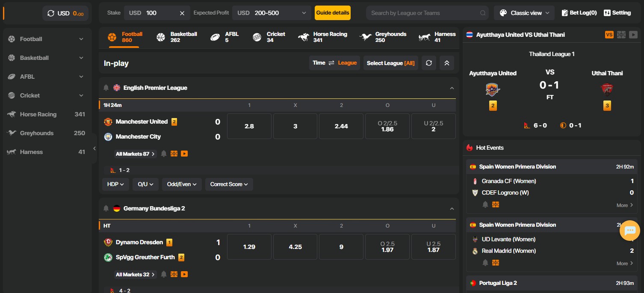Click the refresh icon next to Select League
The width and height of the screenshot is (644, 293).
429,62
